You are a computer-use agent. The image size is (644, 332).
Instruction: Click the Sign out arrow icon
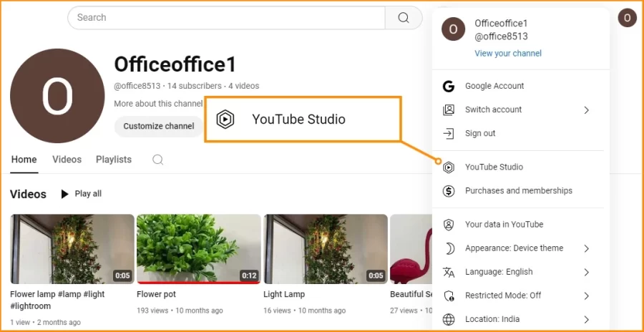tap(449, 134)
